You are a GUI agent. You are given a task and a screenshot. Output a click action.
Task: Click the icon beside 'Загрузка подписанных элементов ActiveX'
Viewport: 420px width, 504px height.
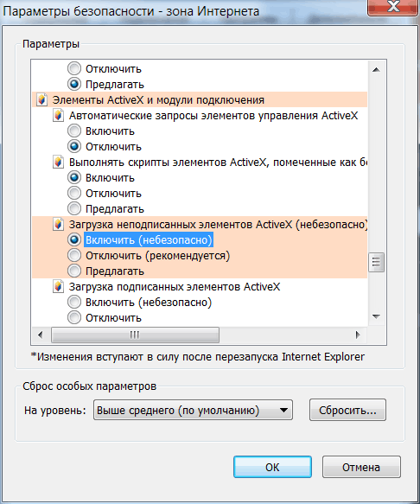(x=58, y=287)
